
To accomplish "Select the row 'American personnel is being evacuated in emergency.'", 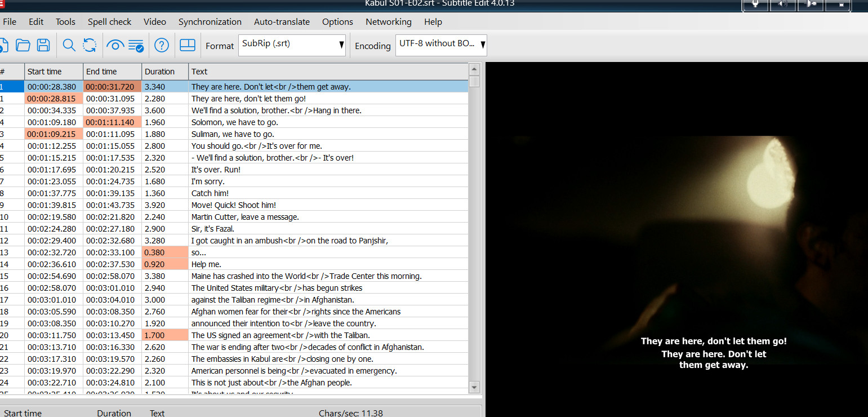I will (234, 371).
